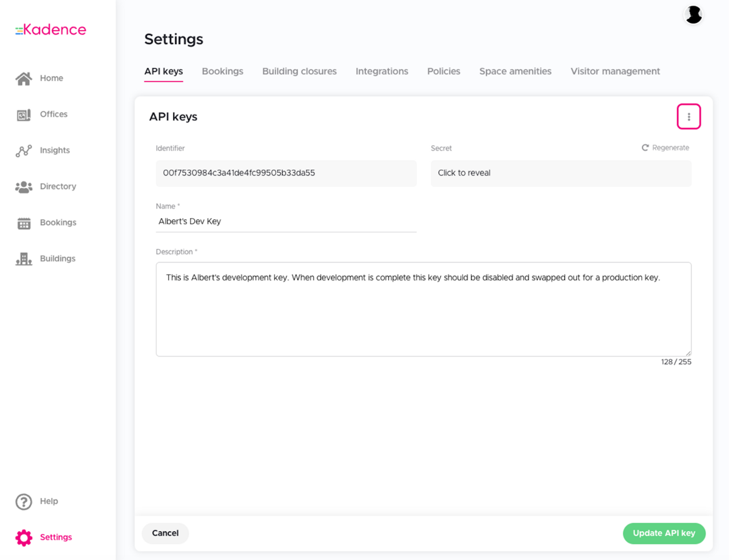Select the Directory people icon
This screenshot has height=560, width=732.
pos(23,187)
